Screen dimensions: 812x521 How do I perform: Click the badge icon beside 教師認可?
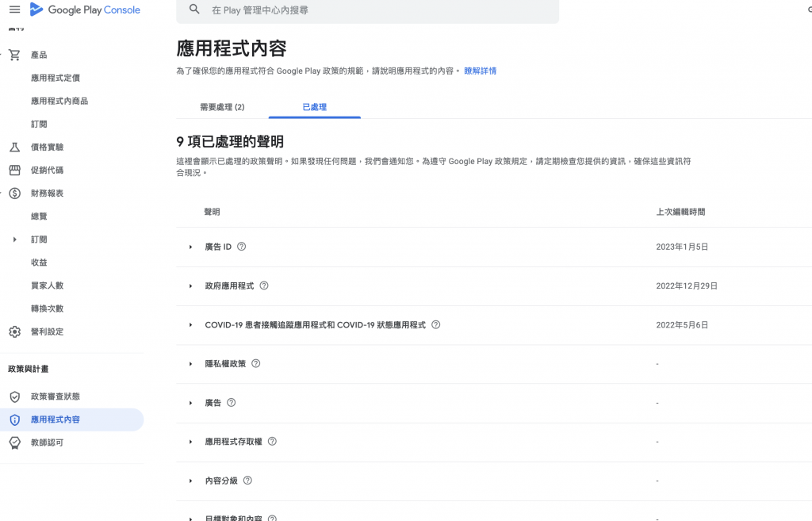[14, 442]
